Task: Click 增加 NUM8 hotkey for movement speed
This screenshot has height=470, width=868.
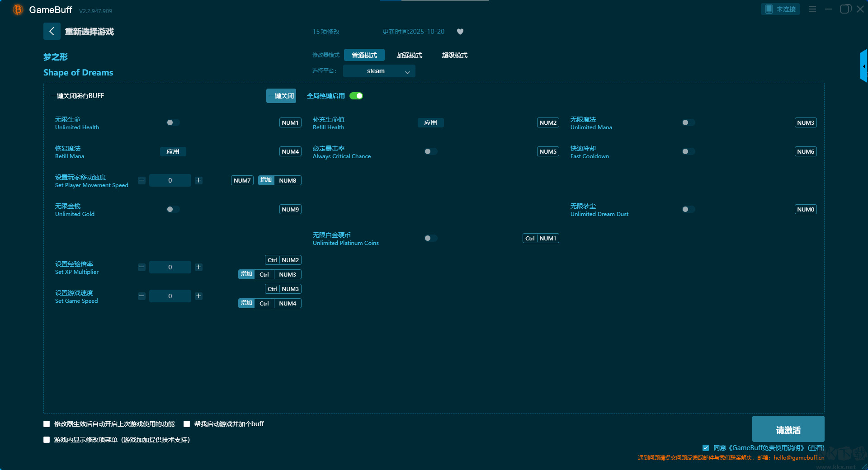Action: [x=280, y=180]
